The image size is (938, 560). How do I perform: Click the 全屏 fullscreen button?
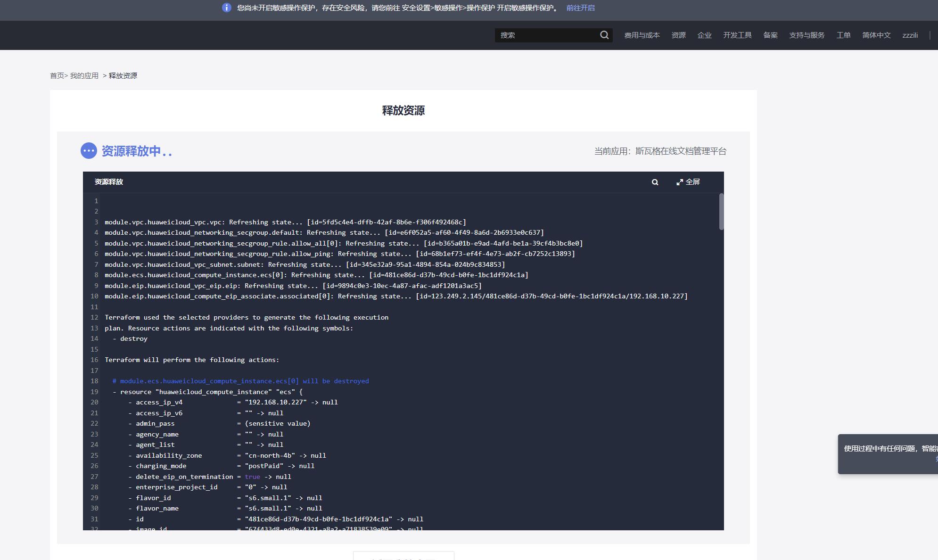692,181
